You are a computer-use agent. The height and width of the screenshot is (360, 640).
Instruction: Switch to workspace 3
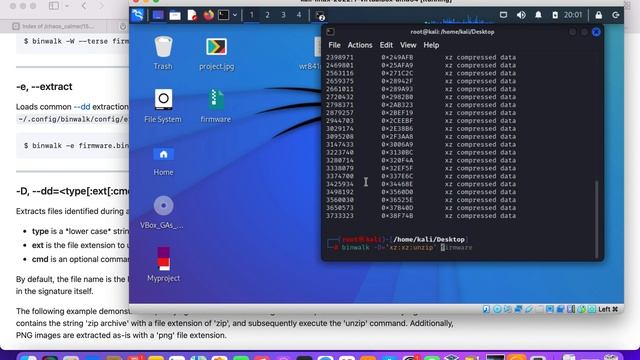pos(283,15)
